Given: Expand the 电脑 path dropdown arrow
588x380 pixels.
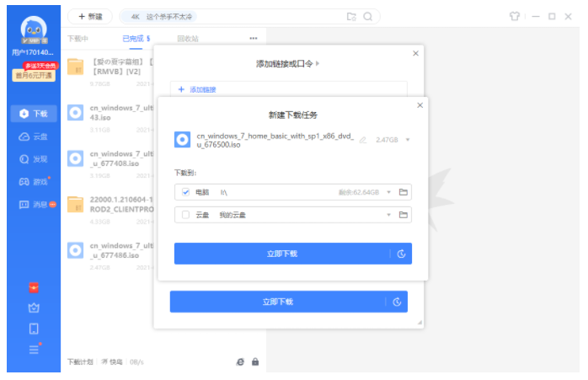Looking at the screenshot, I should point(389,192).
